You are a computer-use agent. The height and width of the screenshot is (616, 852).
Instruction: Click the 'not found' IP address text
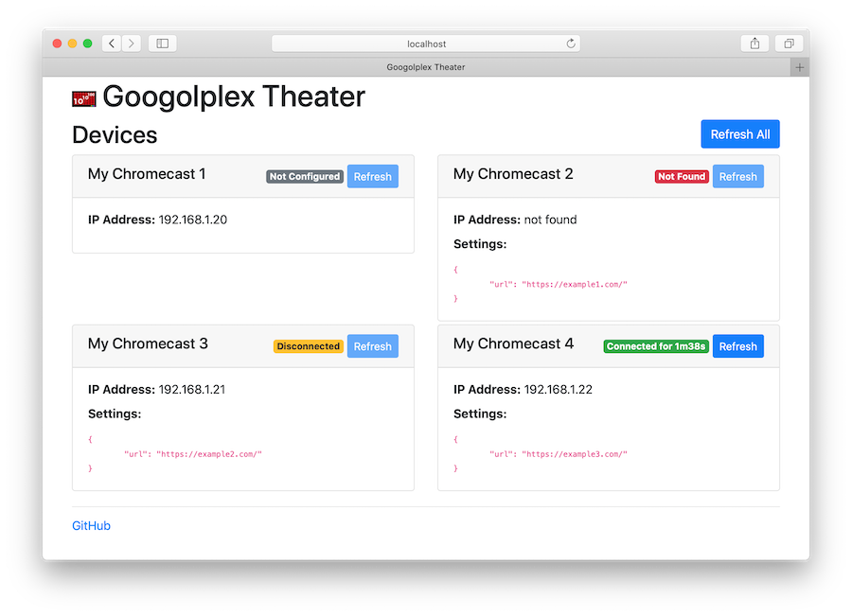(550, 220)
